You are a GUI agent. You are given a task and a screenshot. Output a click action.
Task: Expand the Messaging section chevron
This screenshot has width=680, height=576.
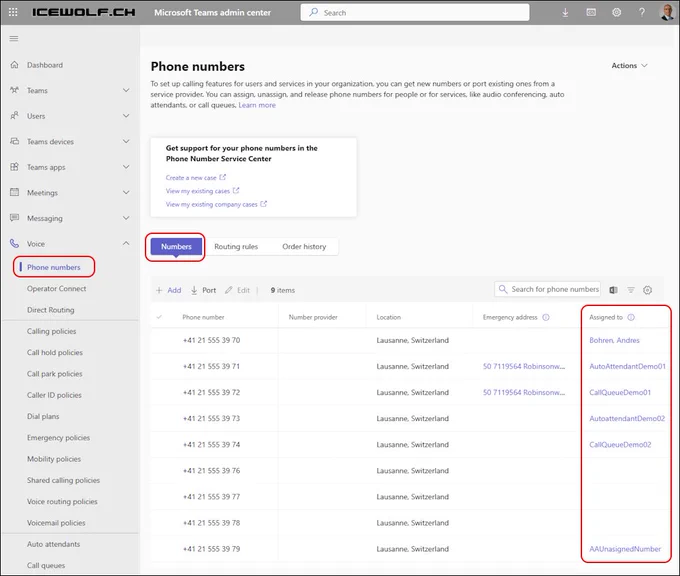click(126, 218)
